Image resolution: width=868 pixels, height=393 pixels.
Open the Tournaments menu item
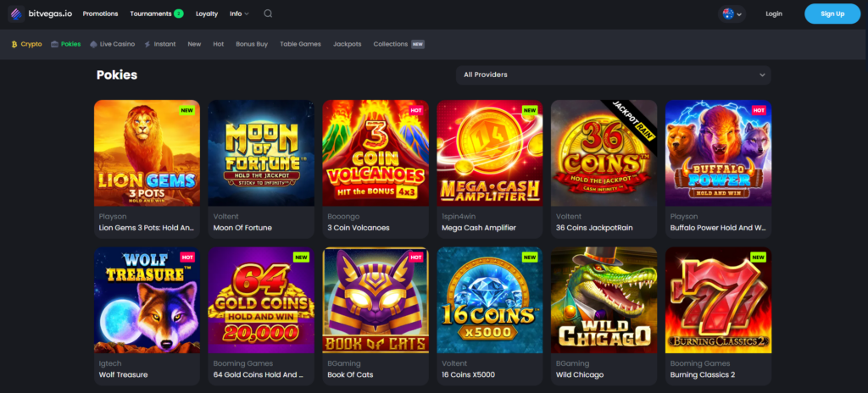[x=151, y=14]
